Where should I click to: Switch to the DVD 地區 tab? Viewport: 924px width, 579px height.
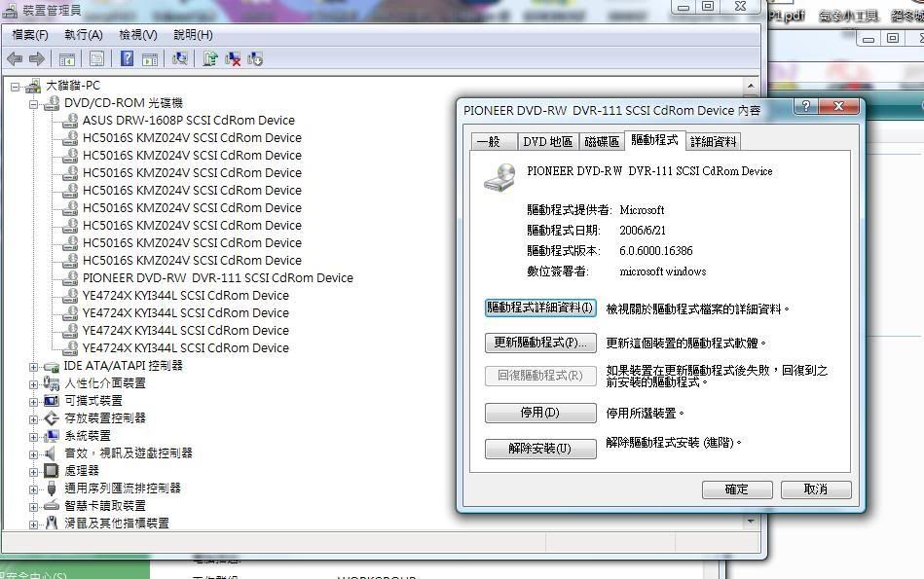pyautogui.click(x=548, y=141)
